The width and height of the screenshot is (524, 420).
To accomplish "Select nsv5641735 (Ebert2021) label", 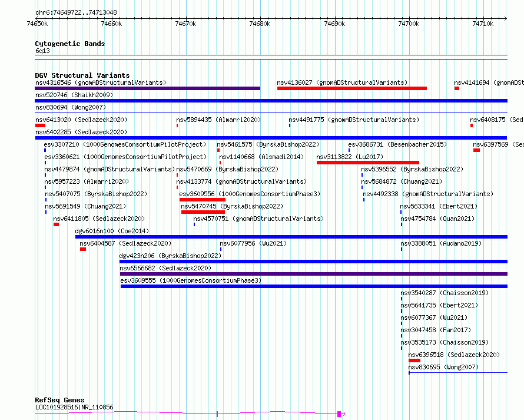I will coord(439,305).
